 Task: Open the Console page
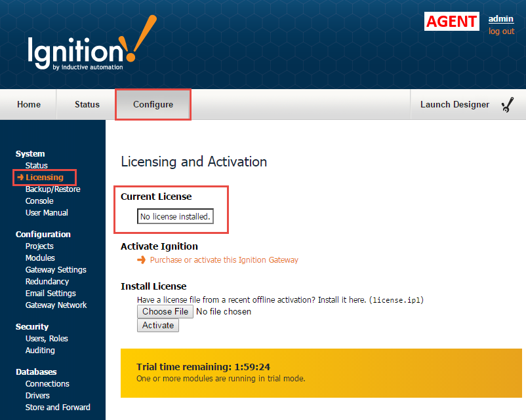[39, 200]
